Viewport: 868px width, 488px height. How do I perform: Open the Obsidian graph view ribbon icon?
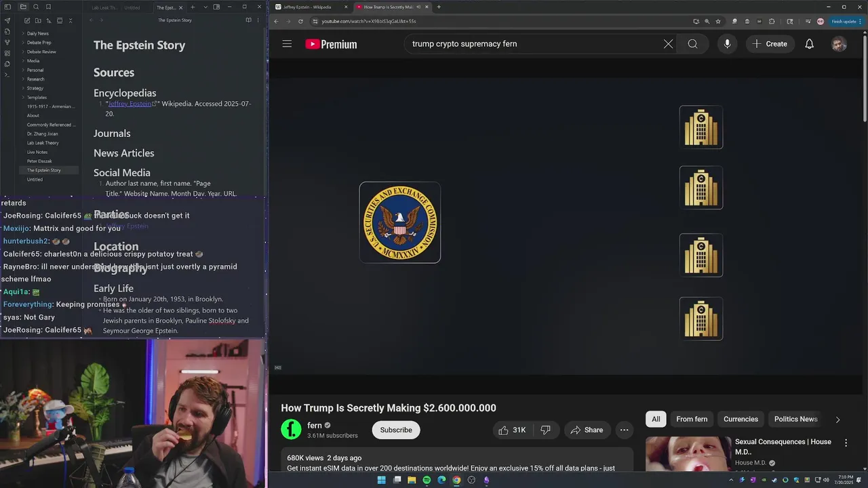[x=7, y=42]
